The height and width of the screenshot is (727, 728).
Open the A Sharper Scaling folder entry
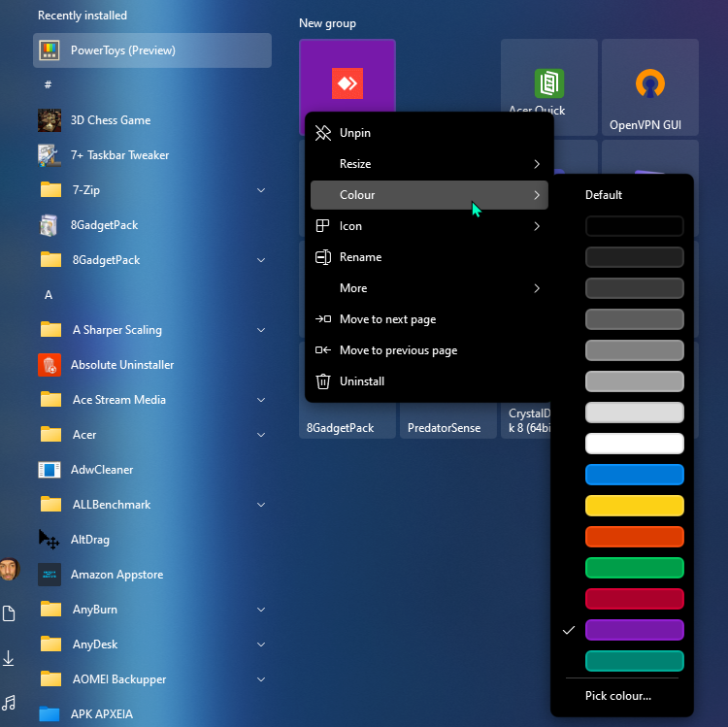tap(152, 330)
